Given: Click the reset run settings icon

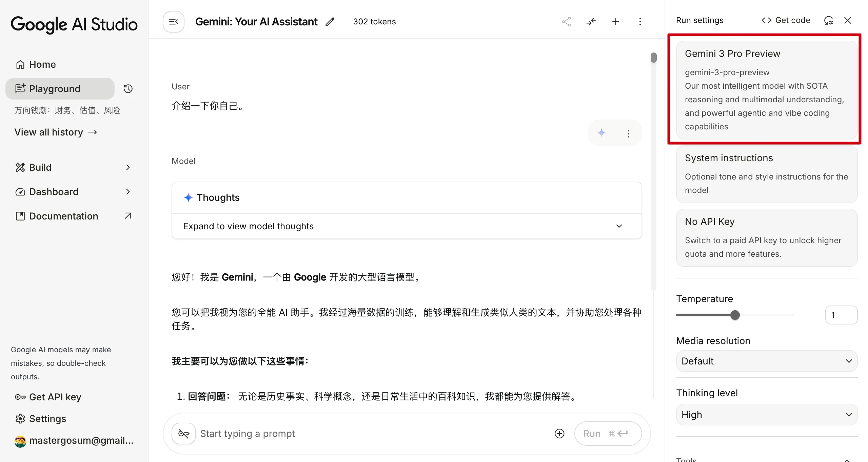Looking at the screenshot, I should [828, 20].
